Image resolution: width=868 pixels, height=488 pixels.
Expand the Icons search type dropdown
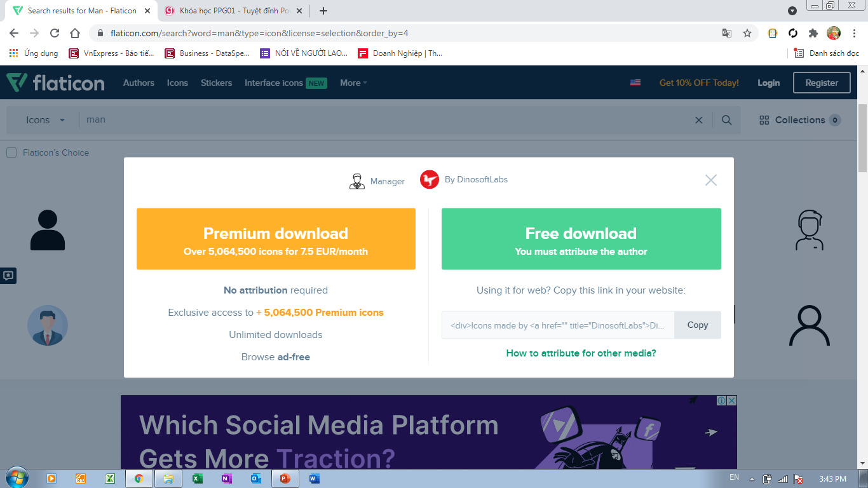click(45, 119)
